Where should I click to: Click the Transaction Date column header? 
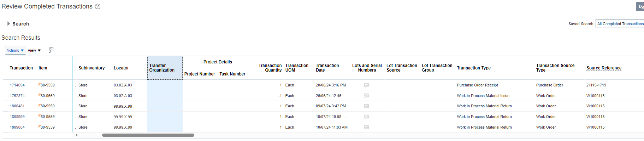327,68
